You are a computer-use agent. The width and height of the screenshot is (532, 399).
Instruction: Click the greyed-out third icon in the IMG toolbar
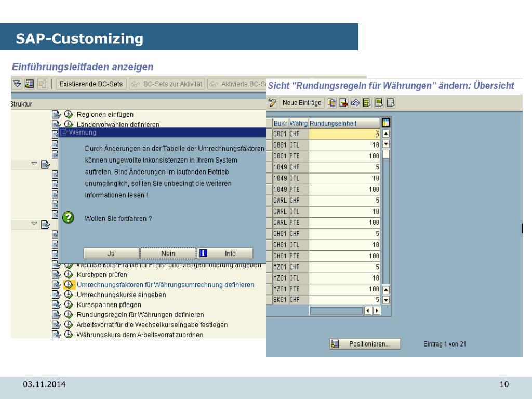pos(43,84)
